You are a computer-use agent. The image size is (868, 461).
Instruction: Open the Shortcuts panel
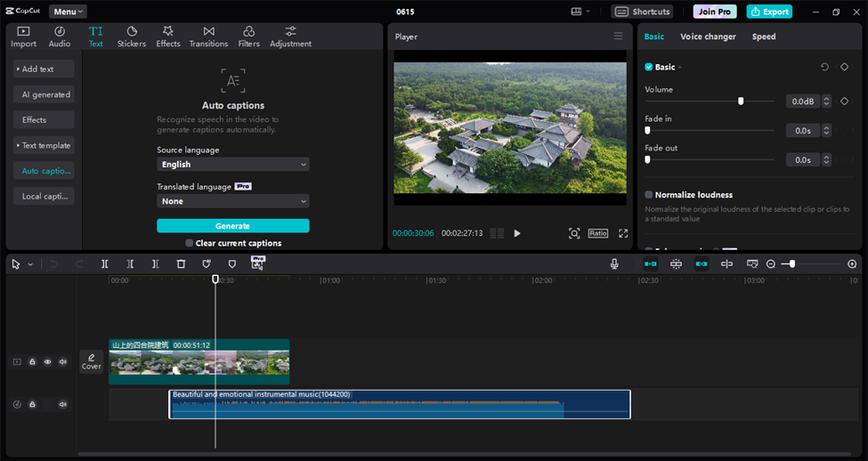coord(643,12)
